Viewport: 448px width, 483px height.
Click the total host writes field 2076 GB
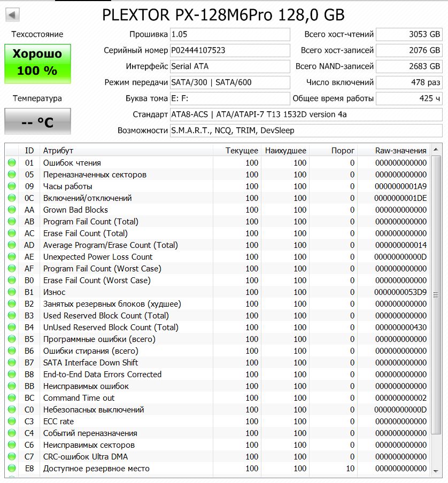tap(409, 51)
